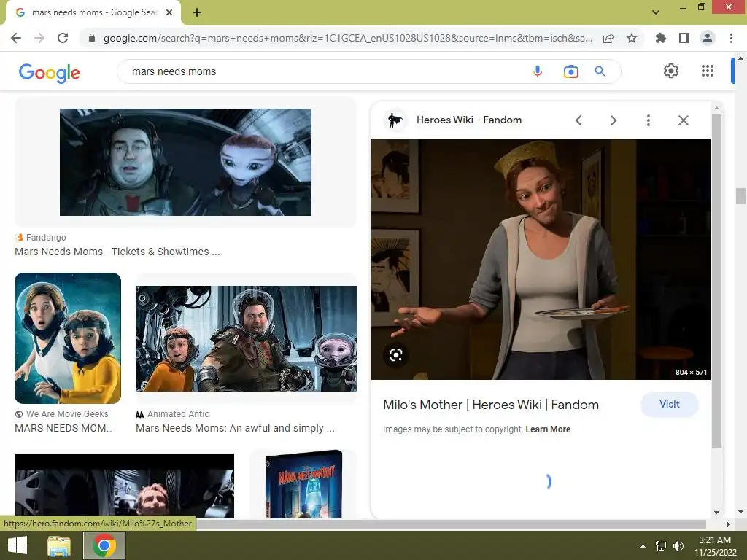Open the Google apps grid
This screenshot has height=560, width=747.
click(708, 71)
